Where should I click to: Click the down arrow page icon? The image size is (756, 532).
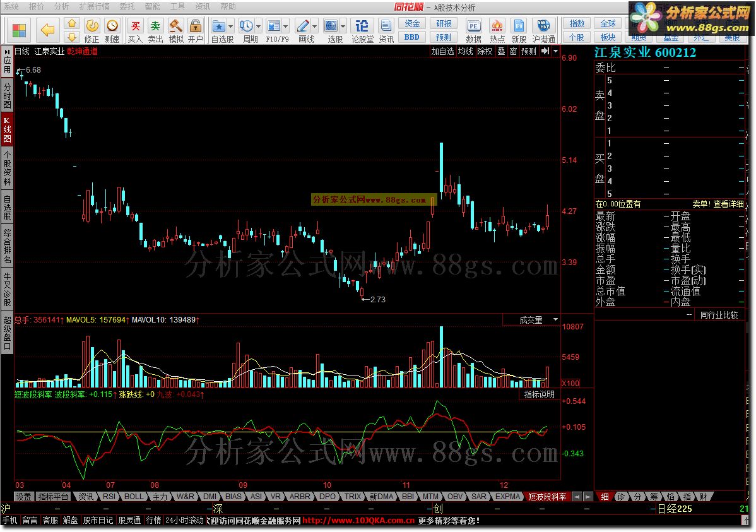[72, 37]
